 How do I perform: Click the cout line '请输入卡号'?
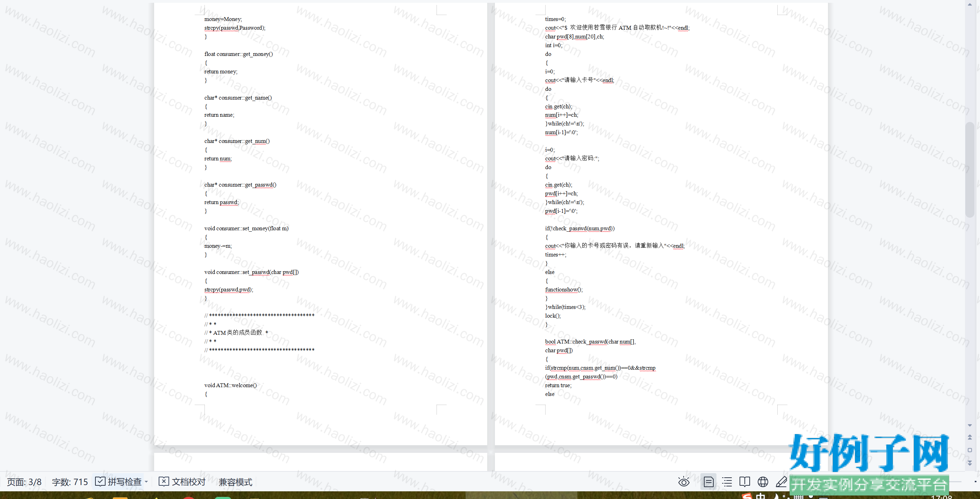click(579, 80)
